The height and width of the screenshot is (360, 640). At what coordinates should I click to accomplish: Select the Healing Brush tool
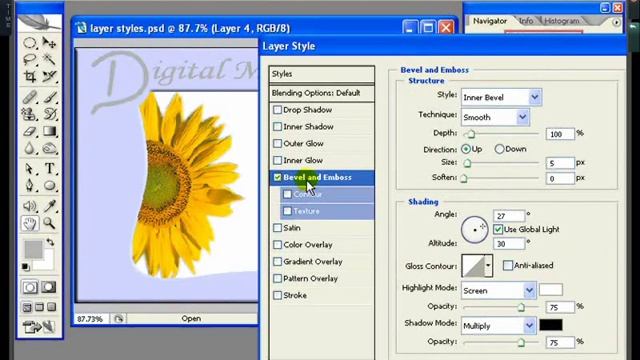click(x=29, y=97)
